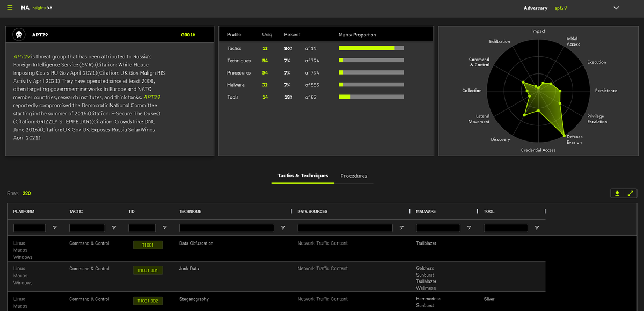Select Initial Access radar label

pyautogui.click(x=573, y=41)
